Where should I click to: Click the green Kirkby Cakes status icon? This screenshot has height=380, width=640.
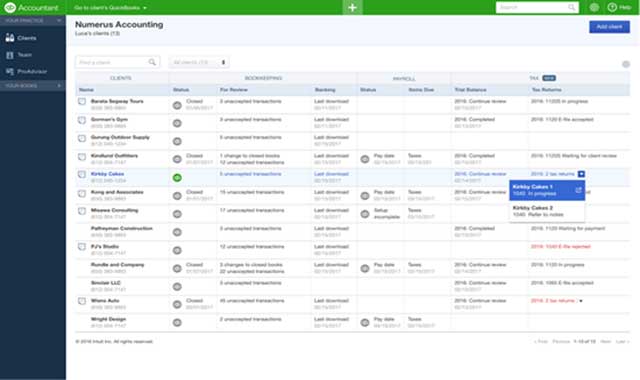[177, 178]
